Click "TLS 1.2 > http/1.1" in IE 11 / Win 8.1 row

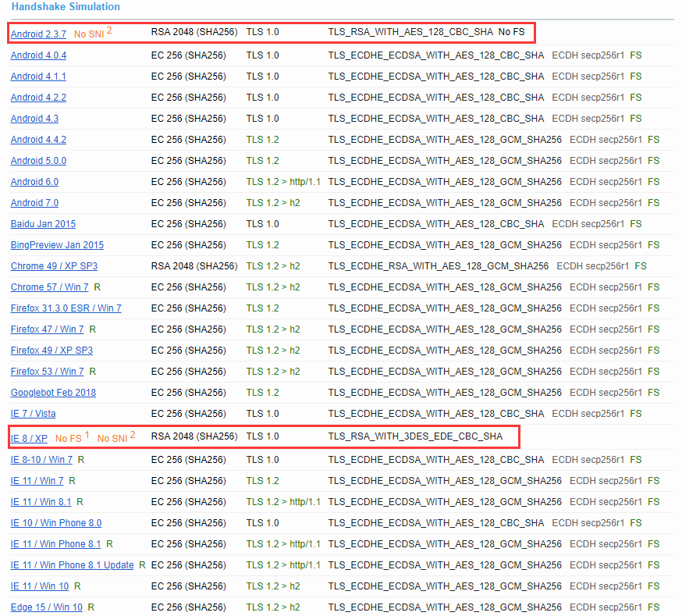click(x=283, y=502)
